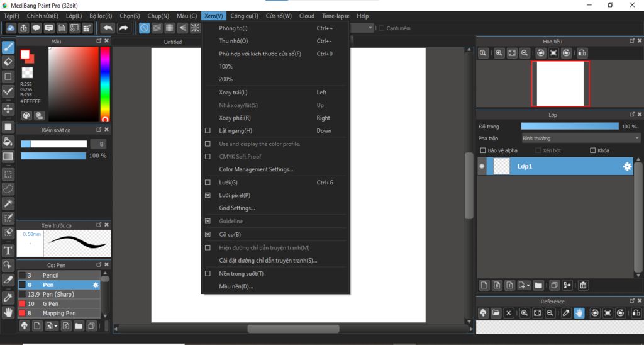The height and width of the screenshot is (345, 644).
Task: Add a new layer in Layer panel
Action: [x=484, y=285]
